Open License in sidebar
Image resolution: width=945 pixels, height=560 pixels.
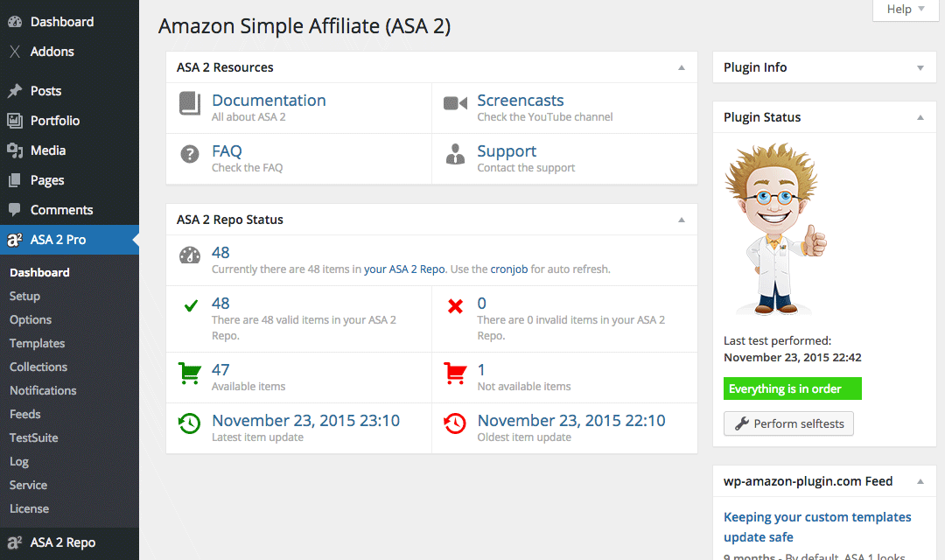coord(29,508)
